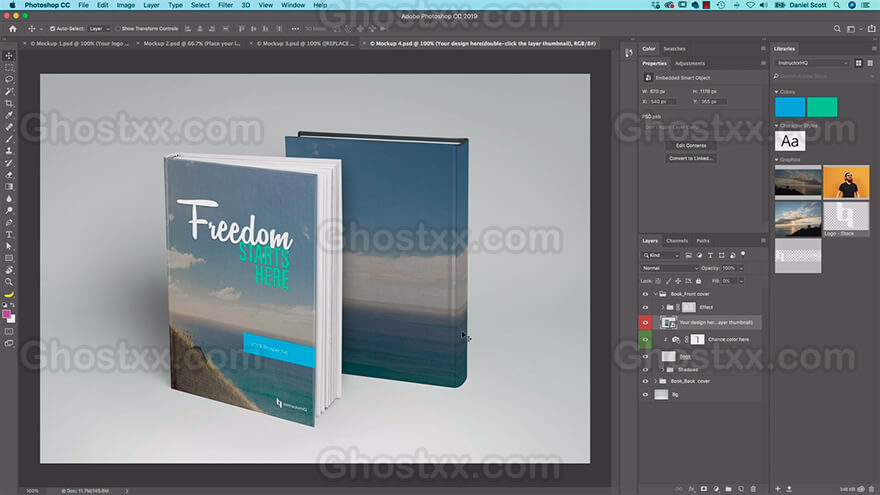880x495 pixels.
Task: Expand the Book_Back cover group
Action: (655, 381)
